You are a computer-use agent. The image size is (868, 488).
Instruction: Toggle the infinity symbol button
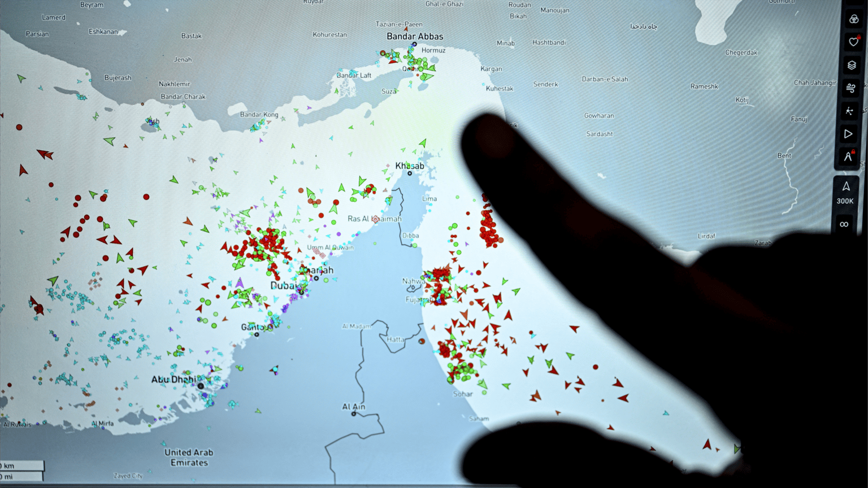(844, 224)
